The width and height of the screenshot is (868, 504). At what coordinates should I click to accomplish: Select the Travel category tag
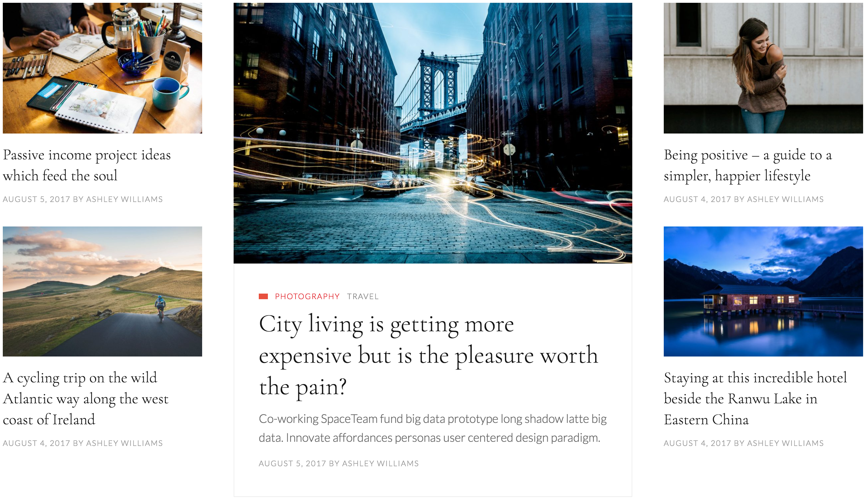(x=363, y=296)
